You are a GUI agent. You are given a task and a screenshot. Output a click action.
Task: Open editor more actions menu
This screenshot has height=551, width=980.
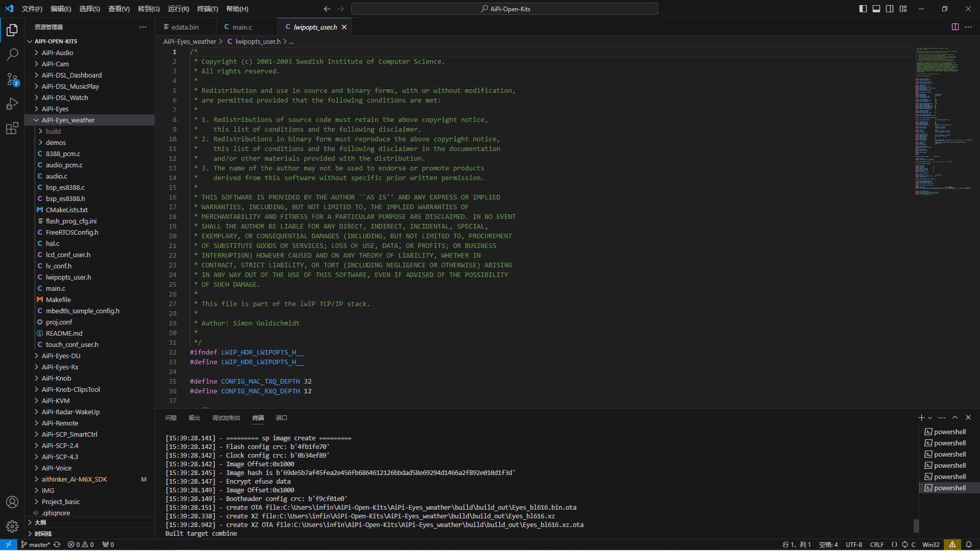[968, 27]
